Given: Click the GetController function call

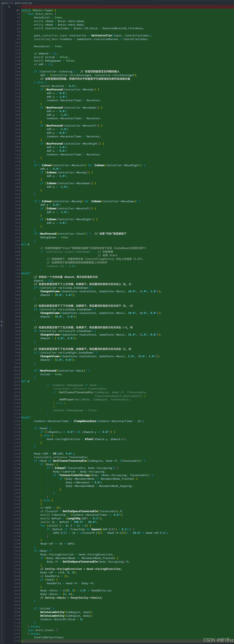Looking at the screenshot, I should coord(101,36).
